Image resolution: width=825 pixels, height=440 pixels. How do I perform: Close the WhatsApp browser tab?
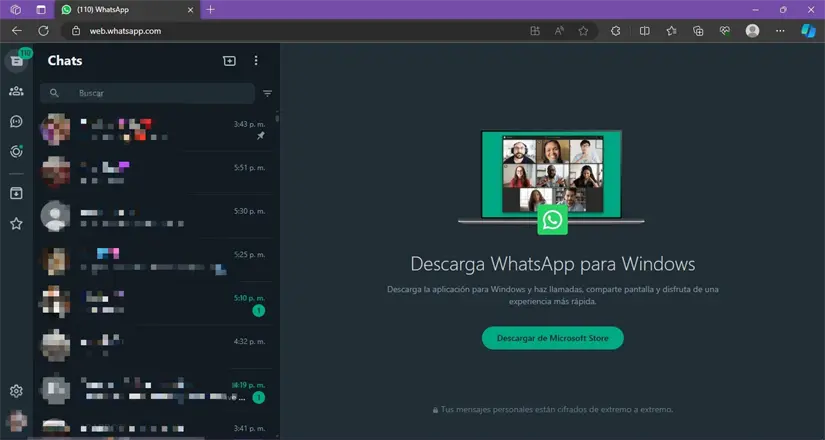tap(190, 9)
